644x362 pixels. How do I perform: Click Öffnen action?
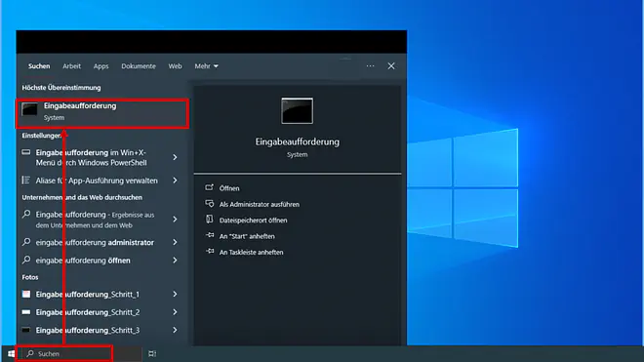pyautogui.click(x=229, y=188)
